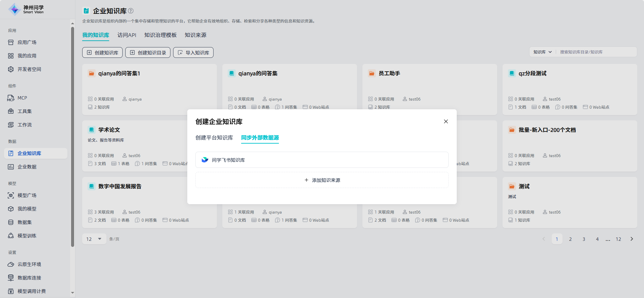Image resolution: width=644 pixels, height=298 pixels.
Task: Click the 神州问学 logo
Action: (26, 9)
